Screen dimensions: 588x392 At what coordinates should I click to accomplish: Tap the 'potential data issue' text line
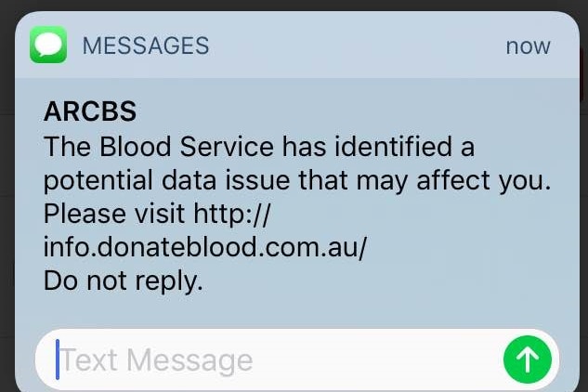pos(297,180)
